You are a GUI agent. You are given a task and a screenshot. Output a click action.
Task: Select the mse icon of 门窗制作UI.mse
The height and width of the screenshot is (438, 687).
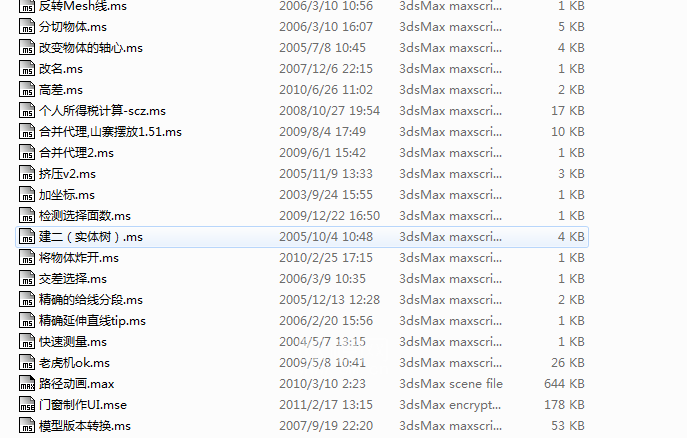tap(27, 405)
